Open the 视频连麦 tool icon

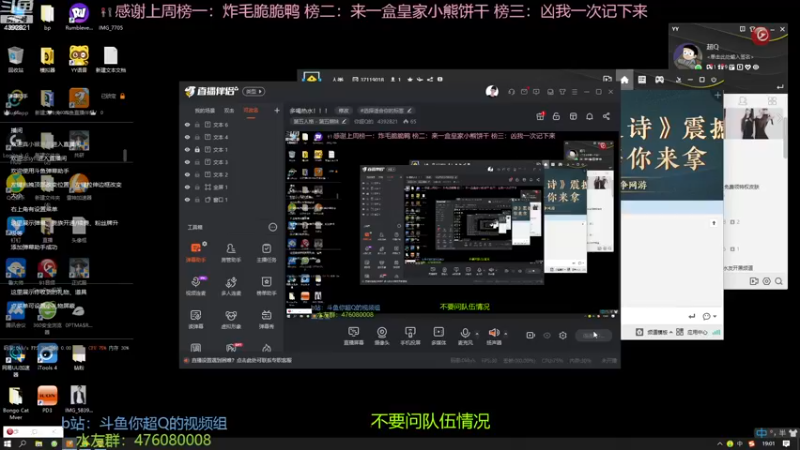tap(196, 286)
